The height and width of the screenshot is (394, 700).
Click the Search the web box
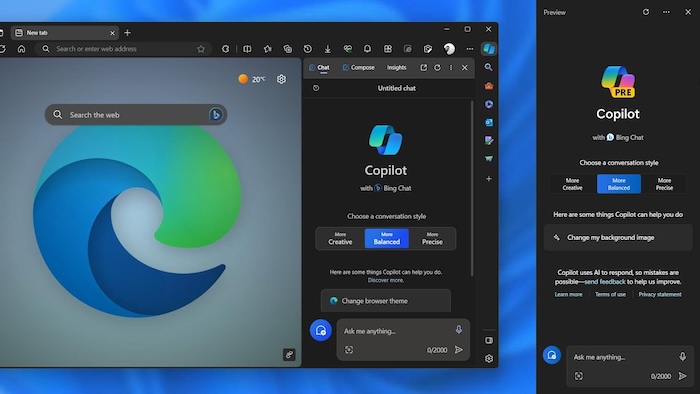click(x=136, y=115)
